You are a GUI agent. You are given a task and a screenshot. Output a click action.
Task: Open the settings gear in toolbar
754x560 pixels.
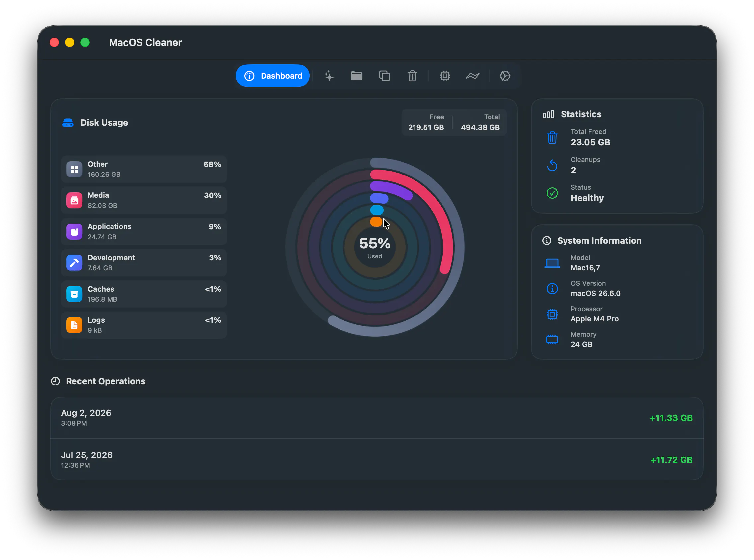(505, 76)
